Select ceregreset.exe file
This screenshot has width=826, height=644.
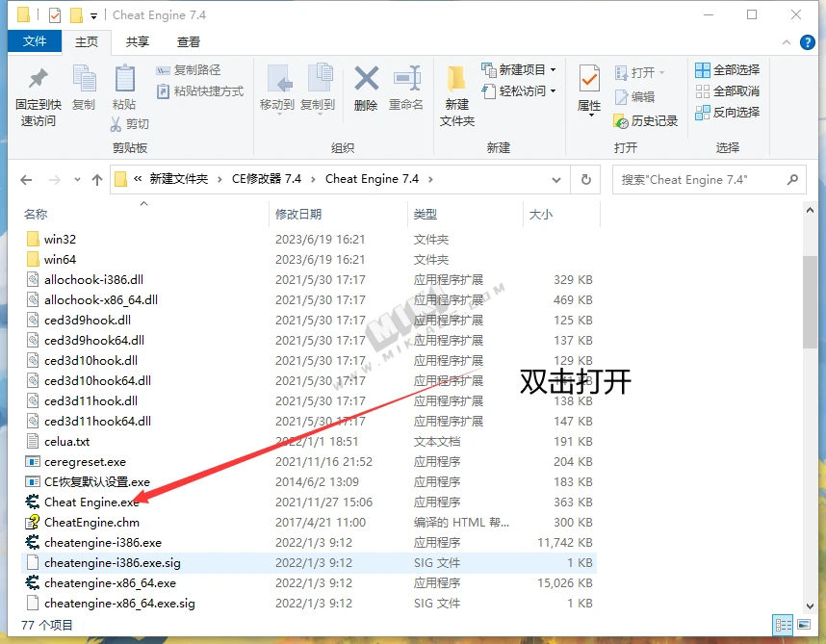pos(309,462)
